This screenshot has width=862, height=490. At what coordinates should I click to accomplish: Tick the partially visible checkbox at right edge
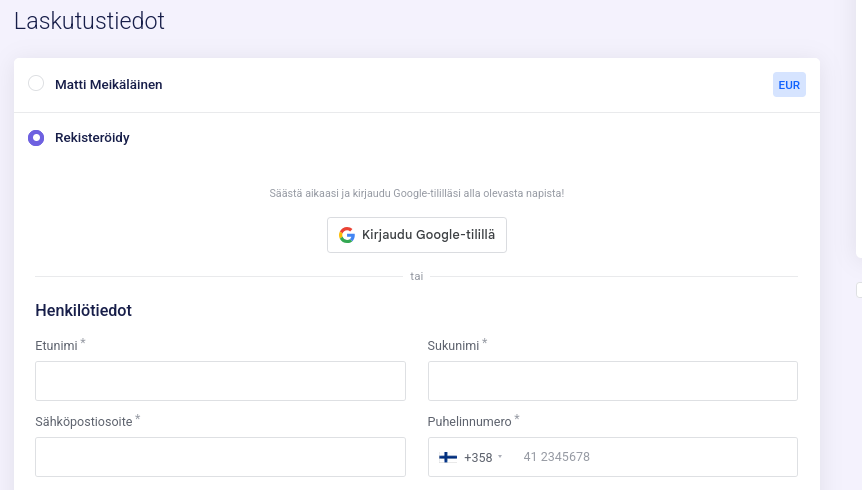click(x=859, y=290)
